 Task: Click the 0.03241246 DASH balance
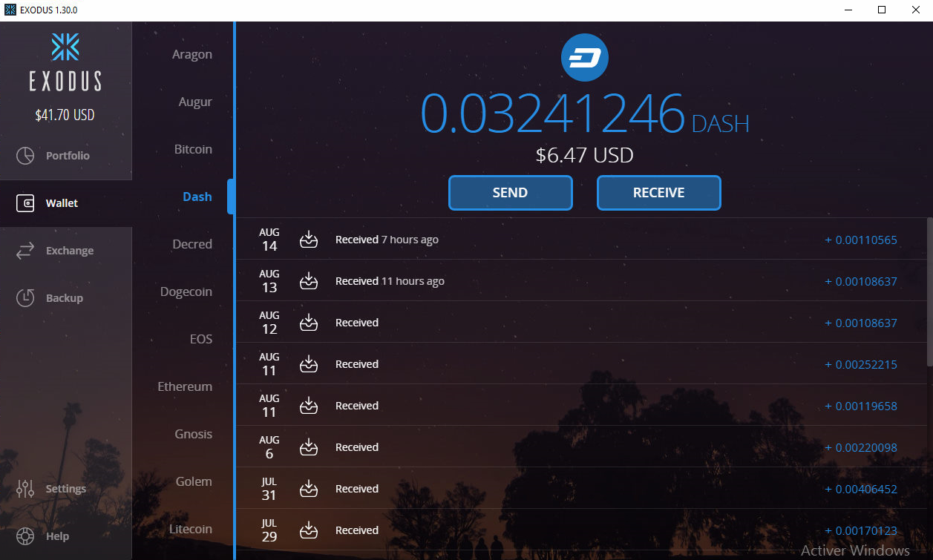point(585,114)
